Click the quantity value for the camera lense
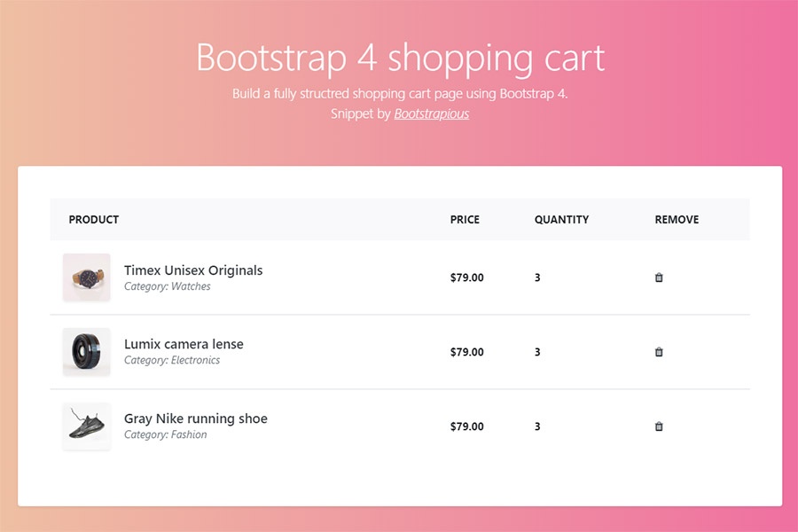The height and width of the screenshot is (532, 798). [x=536, y=352]
